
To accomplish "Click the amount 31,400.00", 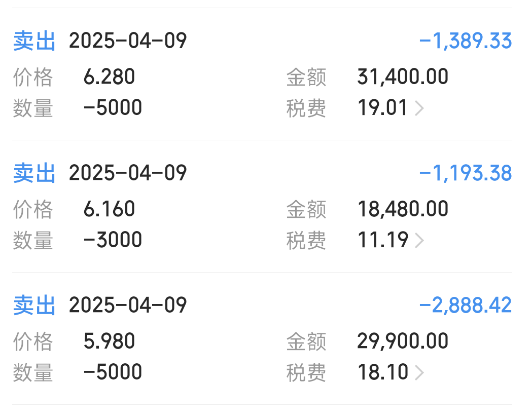I will pyautogui.click(x=403, y=77).
